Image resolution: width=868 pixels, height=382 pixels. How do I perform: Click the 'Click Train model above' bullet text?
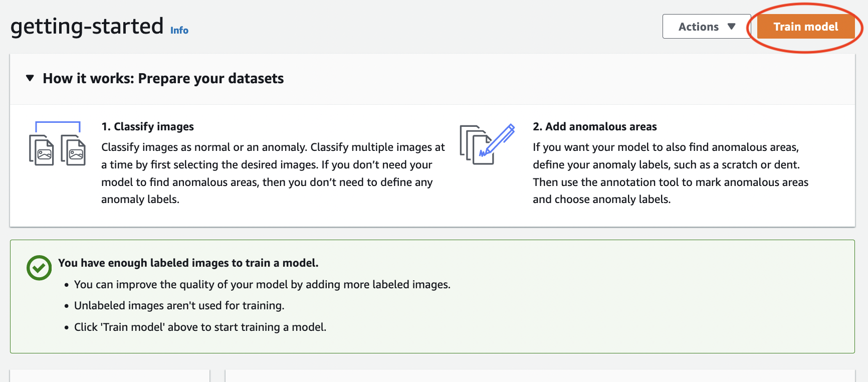coord(200,327)
